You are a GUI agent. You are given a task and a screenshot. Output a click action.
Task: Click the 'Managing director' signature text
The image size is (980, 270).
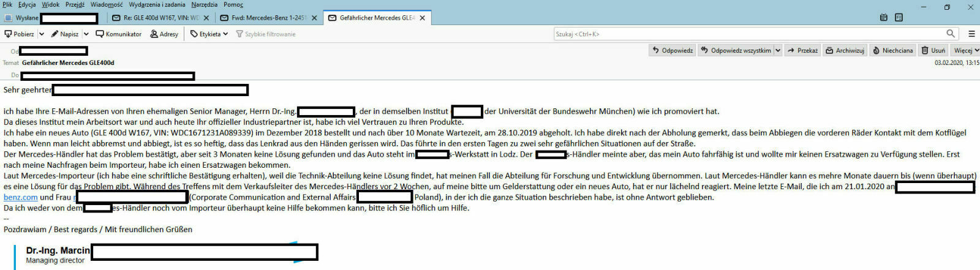click(x=55, y=260)
